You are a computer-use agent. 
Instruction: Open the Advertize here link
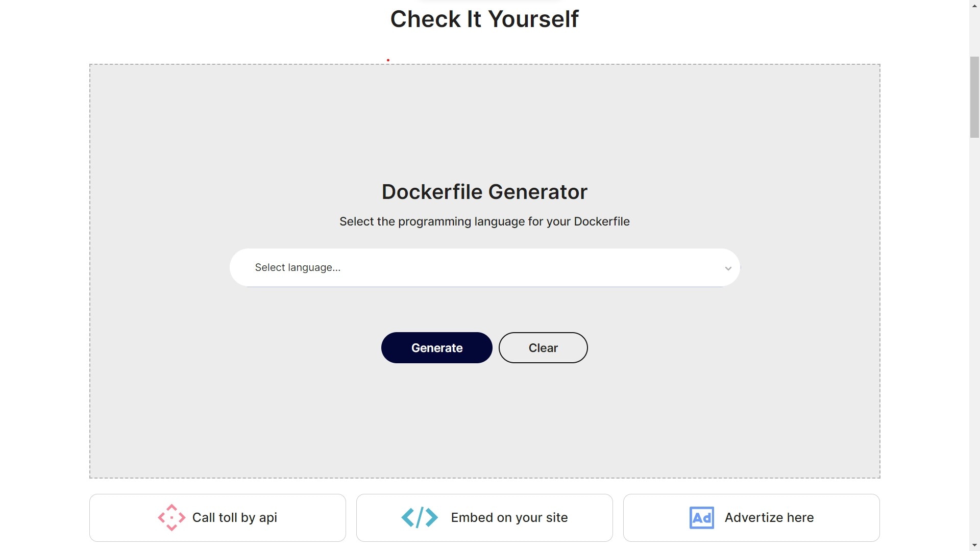[769, 517]
